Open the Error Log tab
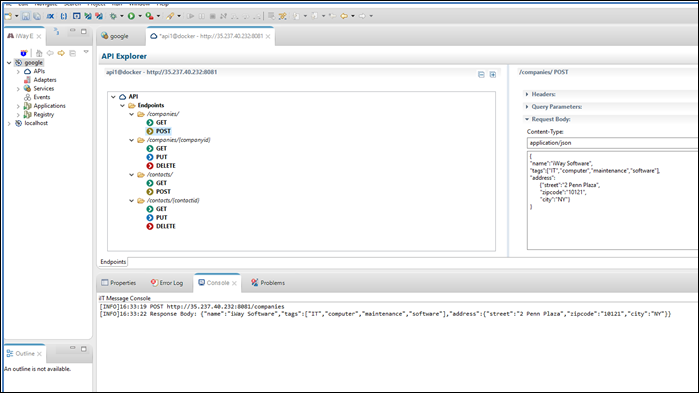This screenshot has width=699, height=393. point(167,283)
